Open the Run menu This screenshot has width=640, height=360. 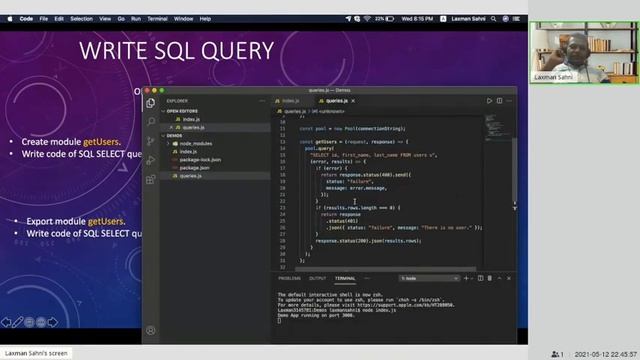[x=136, y=19]
